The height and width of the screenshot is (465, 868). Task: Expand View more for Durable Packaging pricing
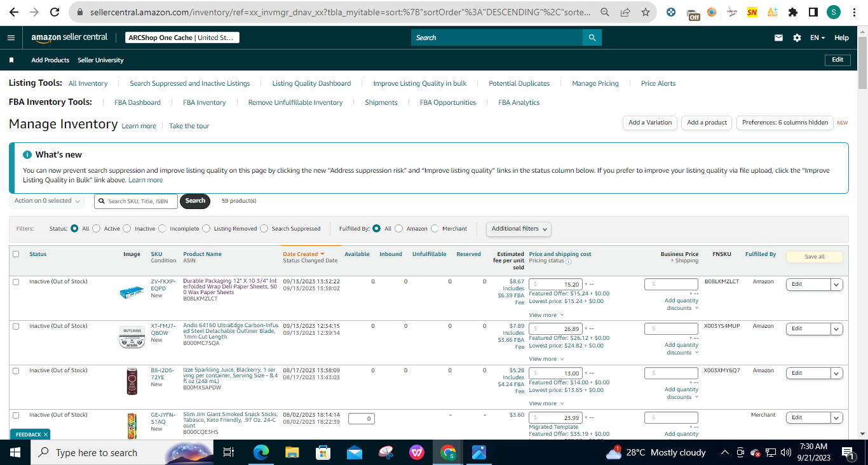(x=545, y=315)
